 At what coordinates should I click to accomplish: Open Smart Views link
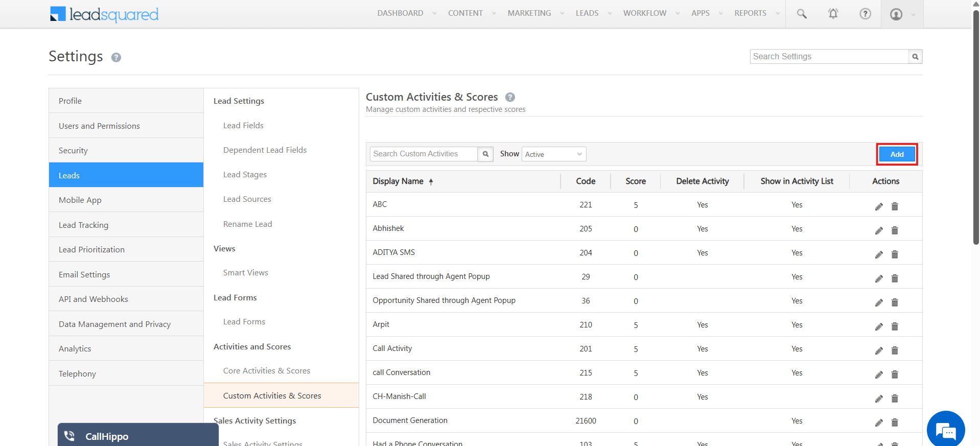click(x=245, y=273)
